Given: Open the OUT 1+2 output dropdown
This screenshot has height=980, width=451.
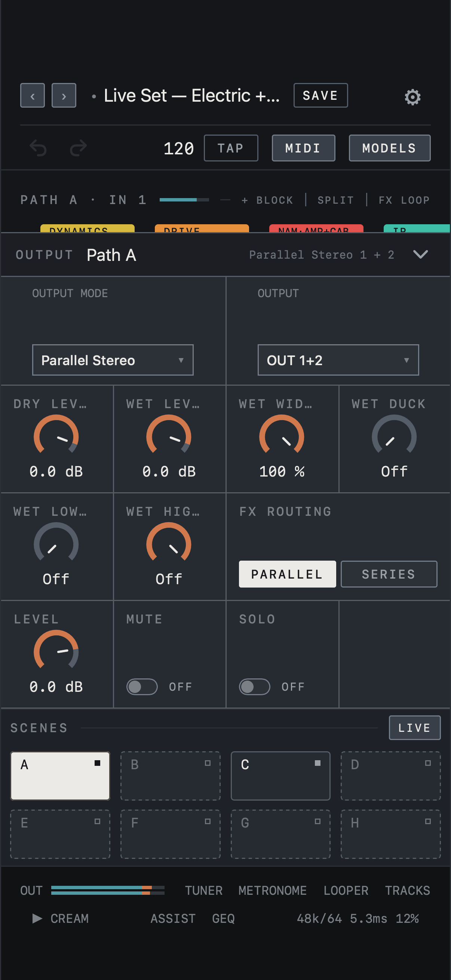Looking at the screenshot, I should point(338,360).
